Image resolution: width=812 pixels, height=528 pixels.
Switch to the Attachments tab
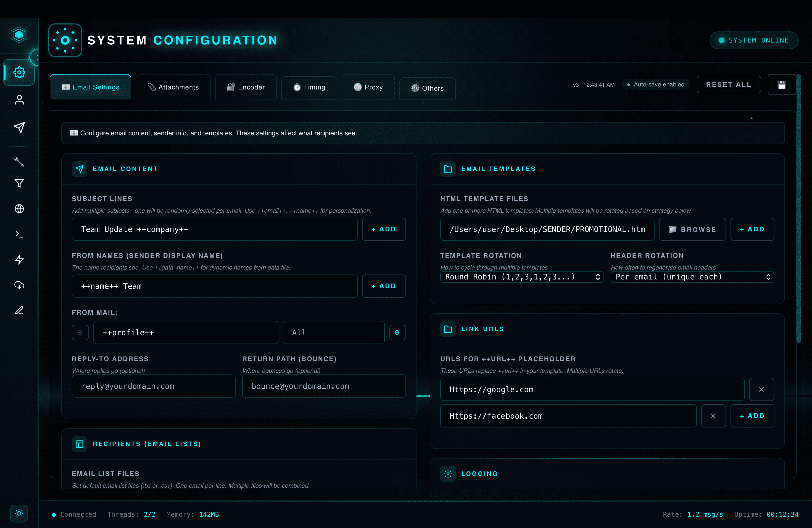pos(173,87)
